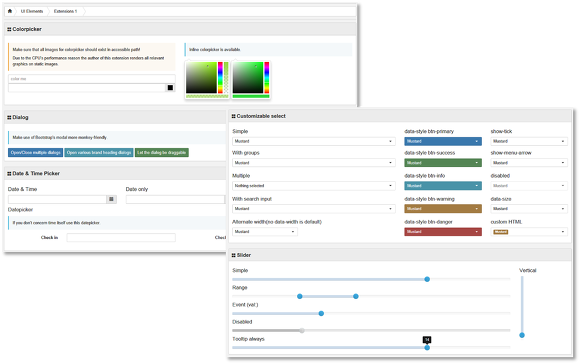
Task: Click the 'data-style btn-warning' label
Action: coord(429,199)
